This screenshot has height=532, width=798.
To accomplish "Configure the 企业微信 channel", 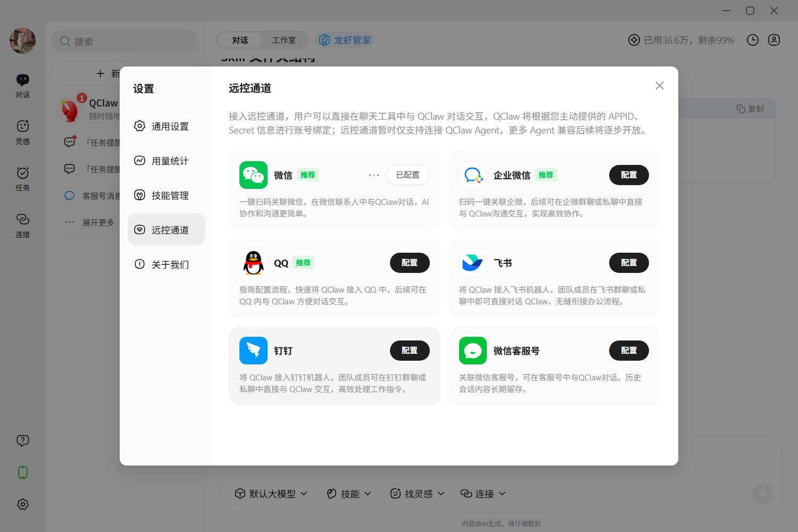I will [x=629, y=175].
